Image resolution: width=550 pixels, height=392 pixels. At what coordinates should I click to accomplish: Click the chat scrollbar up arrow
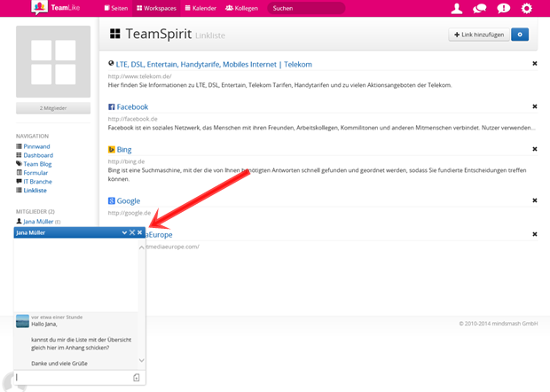pos(141,247)
